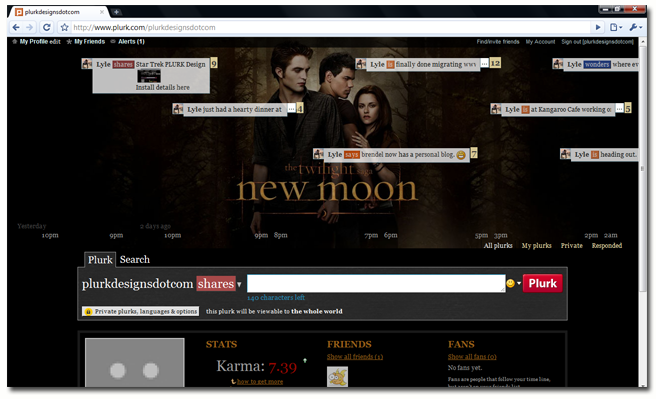Screen dimensions: 656x399
Task: Click the go arrow beside the address bar
Action: (x=598, y=28)
